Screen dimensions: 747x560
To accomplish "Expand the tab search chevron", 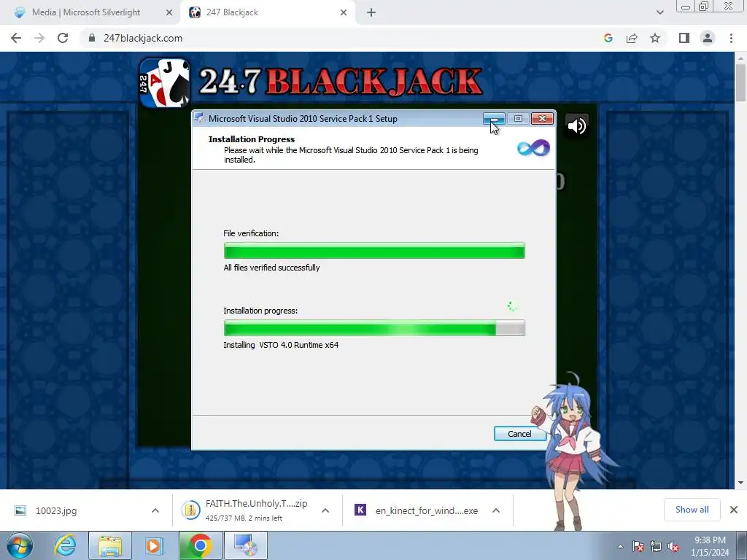I will coord(659,12).
